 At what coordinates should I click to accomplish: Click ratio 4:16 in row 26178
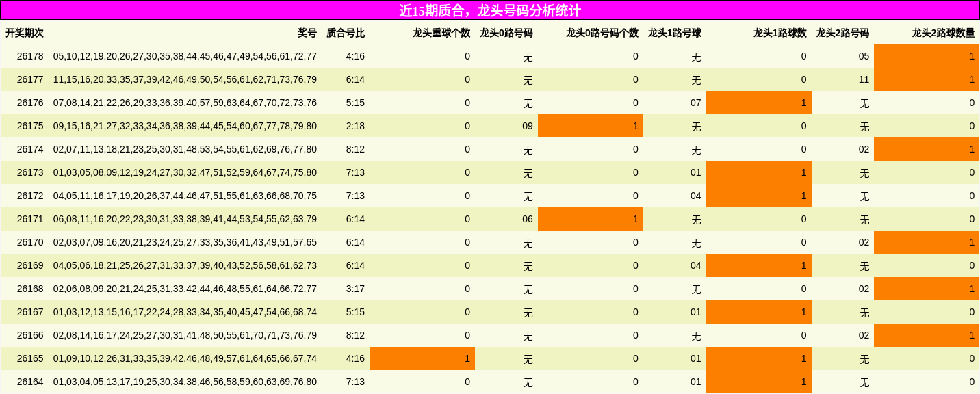click(355, 56)
